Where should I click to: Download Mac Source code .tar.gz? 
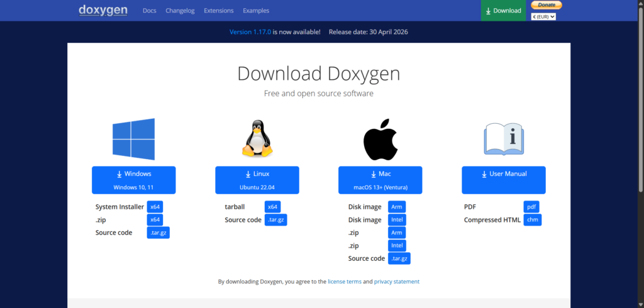pyautogui.click(x=399, y=258)
